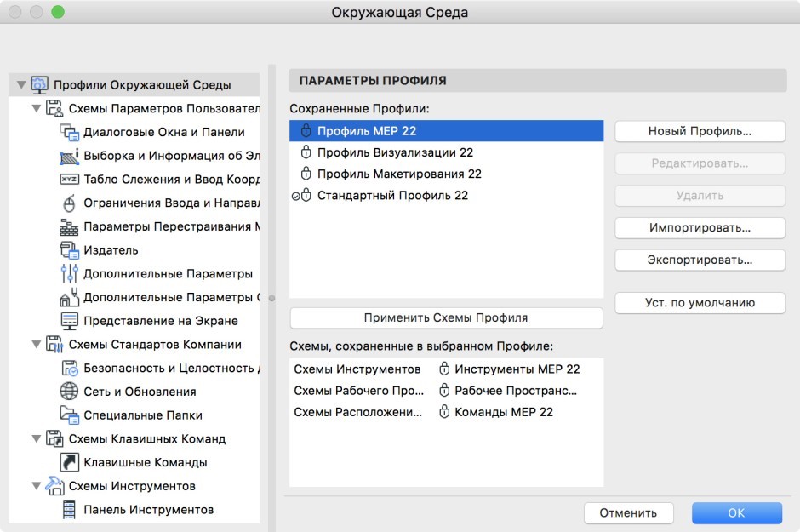Click the Экспортировать... button

(700, 260)
